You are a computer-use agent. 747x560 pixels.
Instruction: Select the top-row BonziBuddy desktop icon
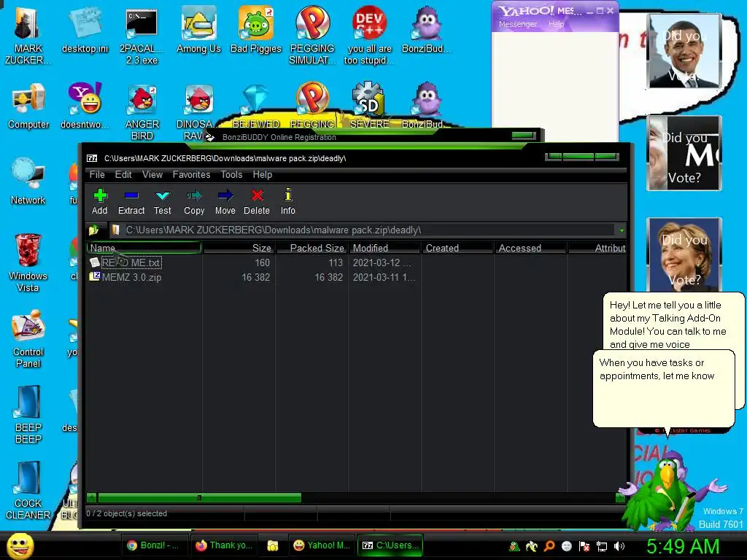426,31
